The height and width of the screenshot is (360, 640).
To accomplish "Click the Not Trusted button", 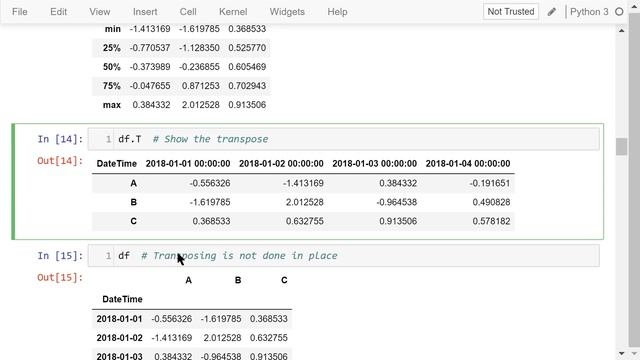I will tap(511, 11).
